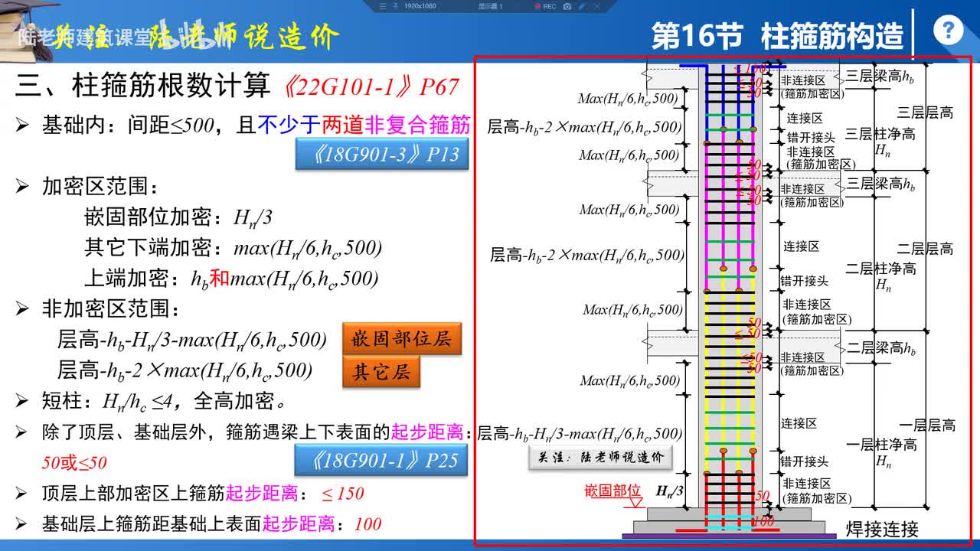
Task: Click the 短柱 全高加密 bullet line
Action: (152, 400)
